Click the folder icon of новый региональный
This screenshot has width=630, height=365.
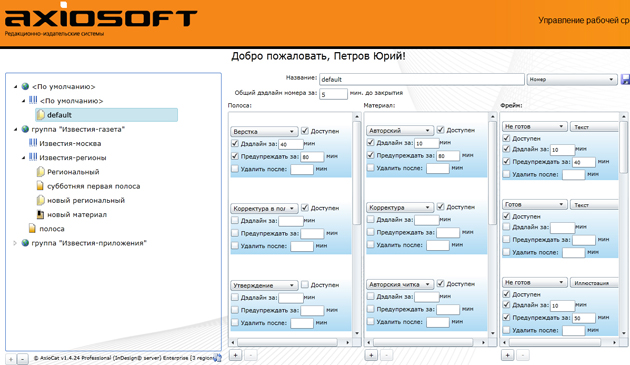pos(41,200)
